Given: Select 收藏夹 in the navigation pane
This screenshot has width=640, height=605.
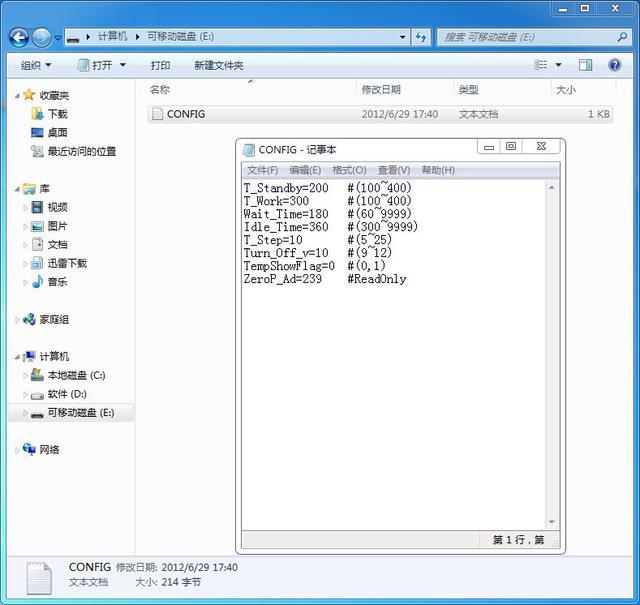Looking at the screenshot, I should point(54,96).
